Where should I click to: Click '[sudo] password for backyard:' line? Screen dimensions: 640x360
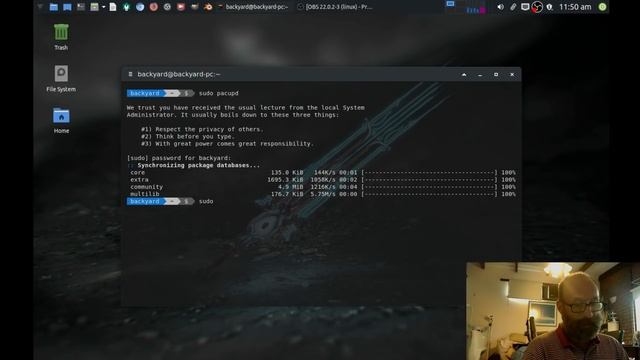click(x=179, y=158)
